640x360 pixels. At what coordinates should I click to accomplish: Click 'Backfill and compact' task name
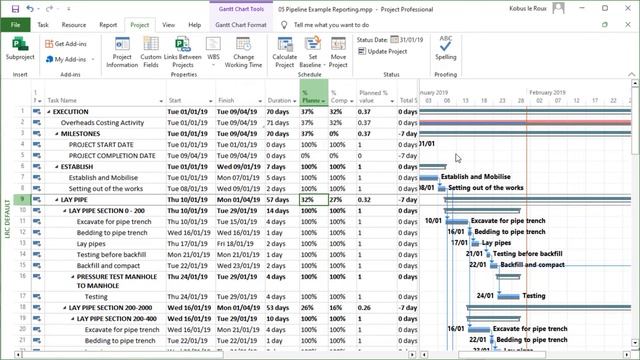pyautogui.click(x=108, y=266)
